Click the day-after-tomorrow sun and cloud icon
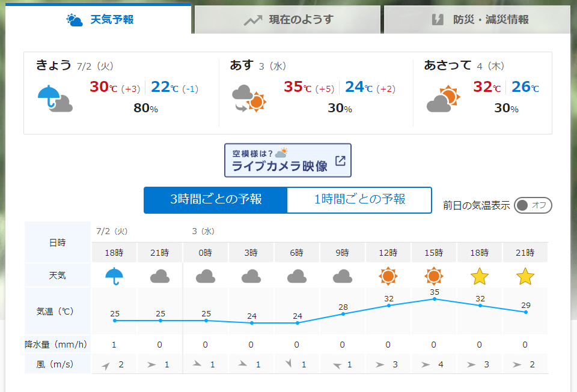 pos(443,99)
